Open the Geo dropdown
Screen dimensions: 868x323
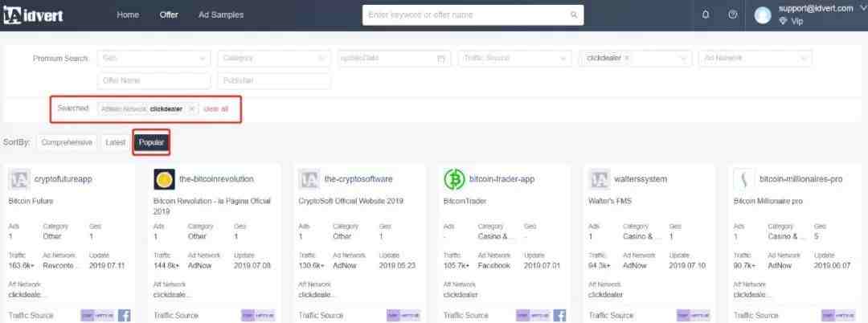point(154,58)
